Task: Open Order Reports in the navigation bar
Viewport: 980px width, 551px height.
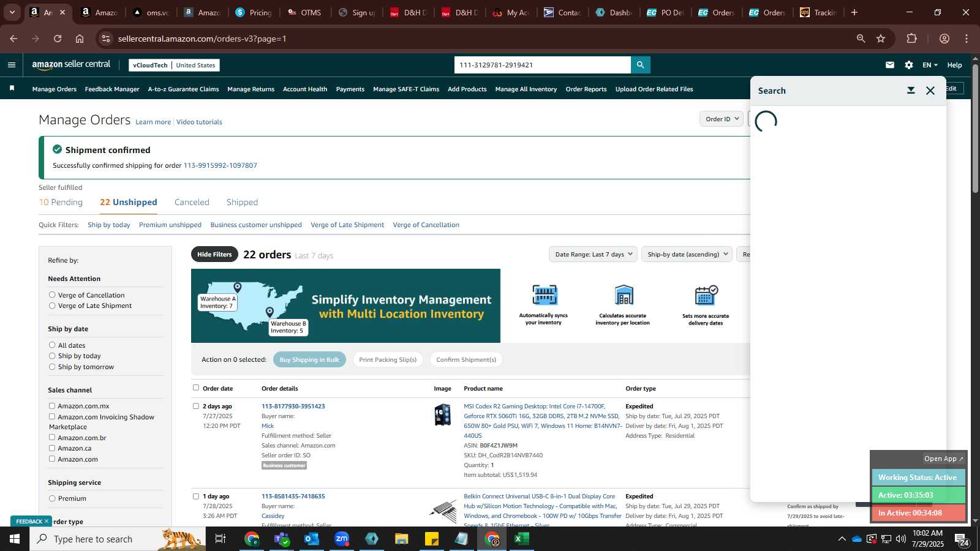Action: point(586,89)
